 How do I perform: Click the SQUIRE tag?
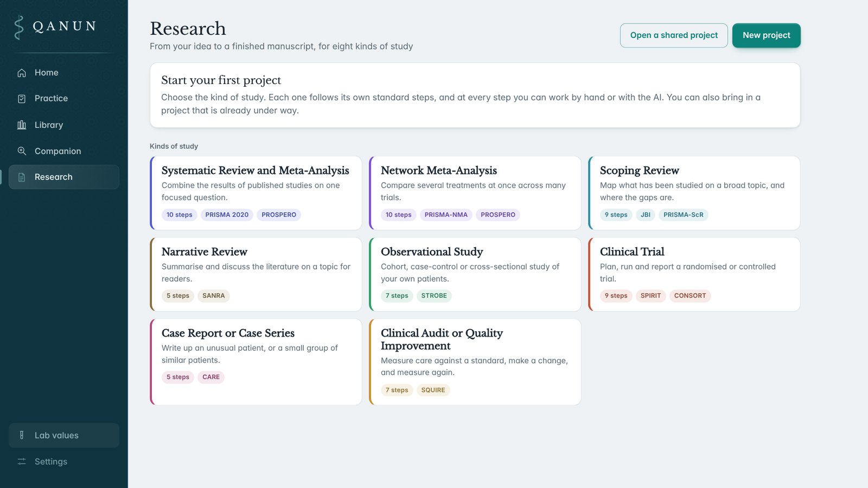click(433, 390)
